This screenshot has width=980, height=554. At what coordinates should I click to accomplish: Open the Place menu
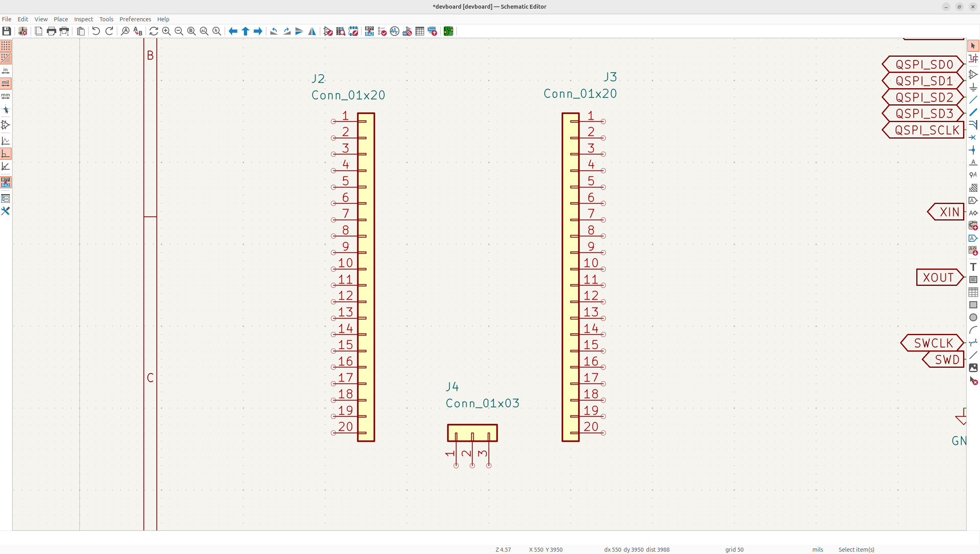(x=61, y=19)
